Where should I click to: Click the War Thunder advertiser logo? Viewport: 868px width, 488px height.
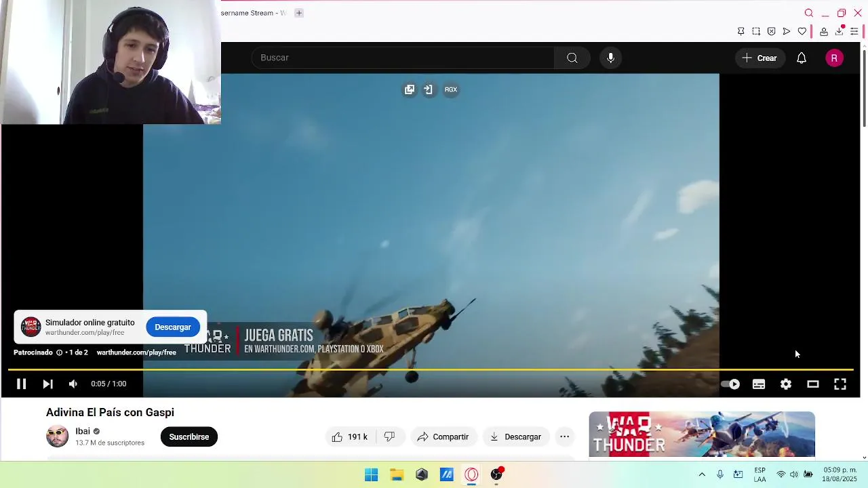31,327
